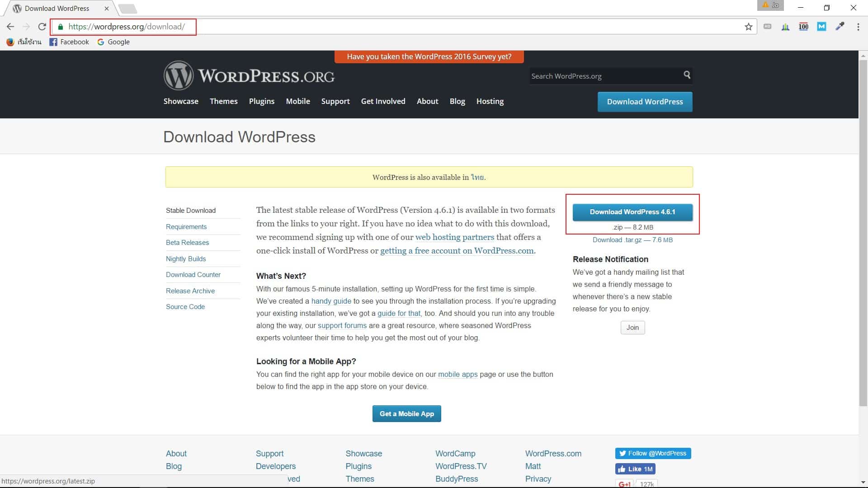The image size is (868, 488).
Task: Bookmark this page with the star icon
Action: click(749, 27)
